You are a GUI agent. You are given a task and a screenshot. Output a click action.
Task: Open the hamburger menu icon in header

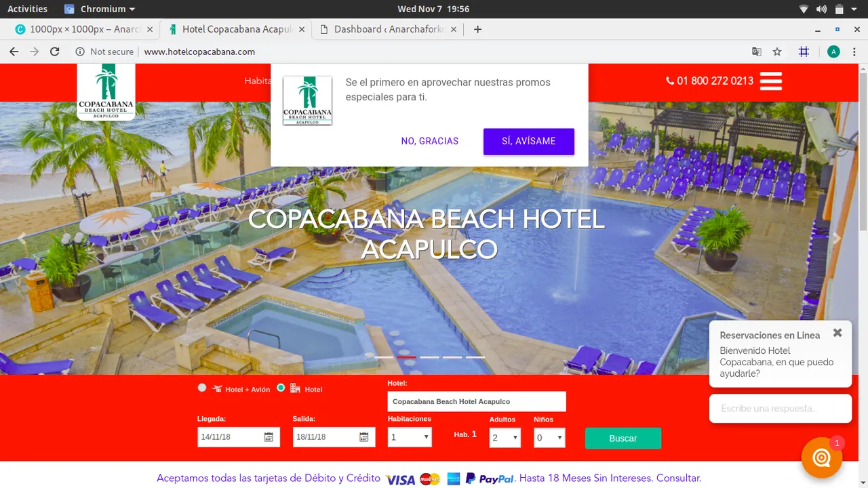771,81
